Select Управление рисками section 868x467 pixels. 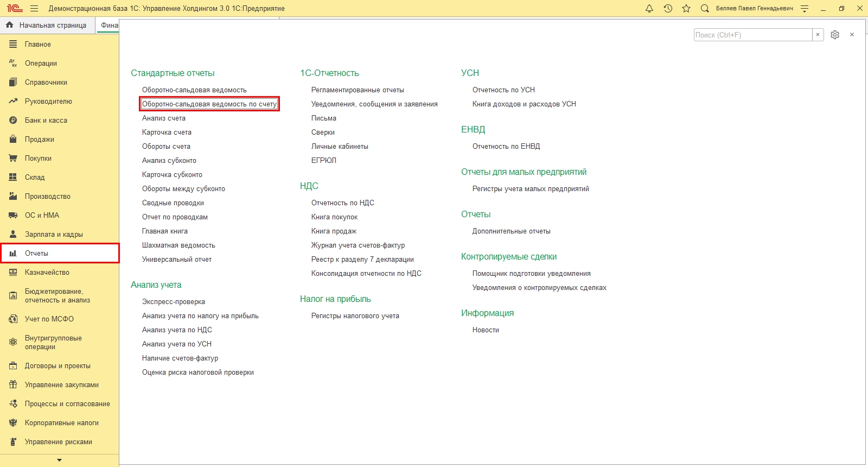coord(59,441)
